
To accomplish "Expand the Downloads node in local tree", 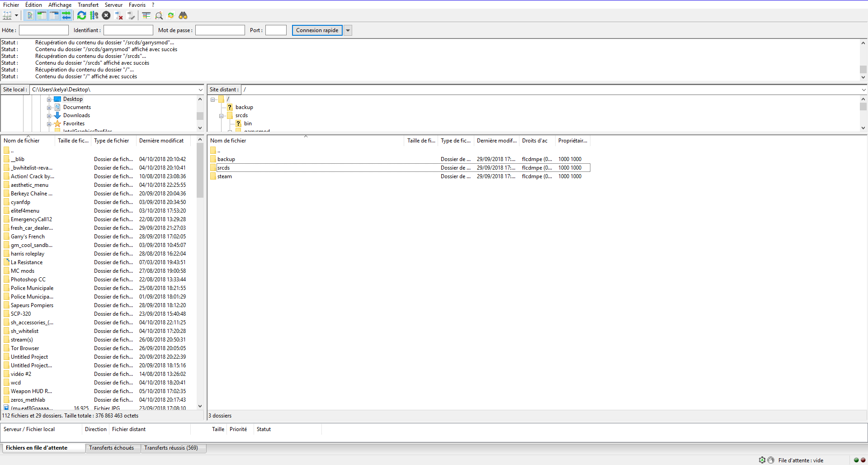I will 49,115.
